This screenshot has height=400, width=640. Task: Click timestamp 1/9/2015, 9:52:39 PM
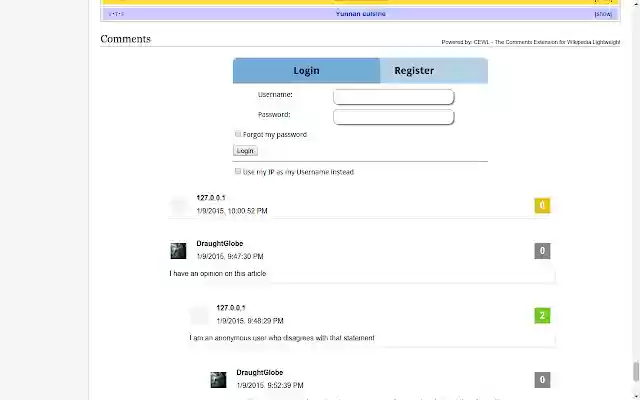[270, 385]
